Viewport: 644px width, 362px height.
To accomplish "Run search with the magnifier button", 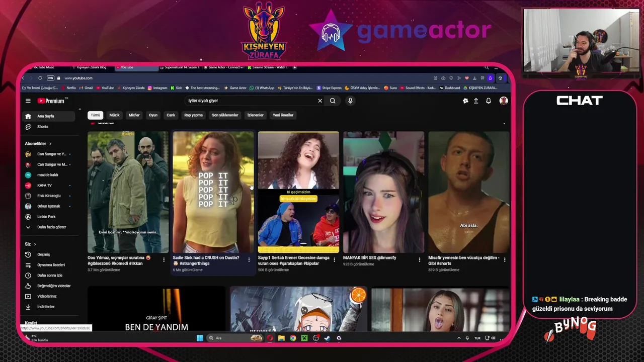I will [x=333, y=101].
